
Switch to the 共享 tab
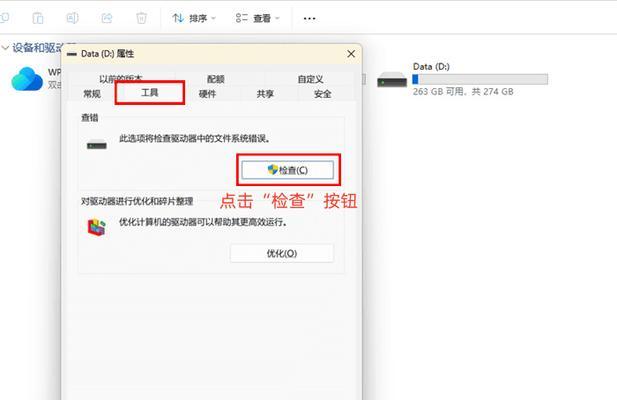(265, 94)
